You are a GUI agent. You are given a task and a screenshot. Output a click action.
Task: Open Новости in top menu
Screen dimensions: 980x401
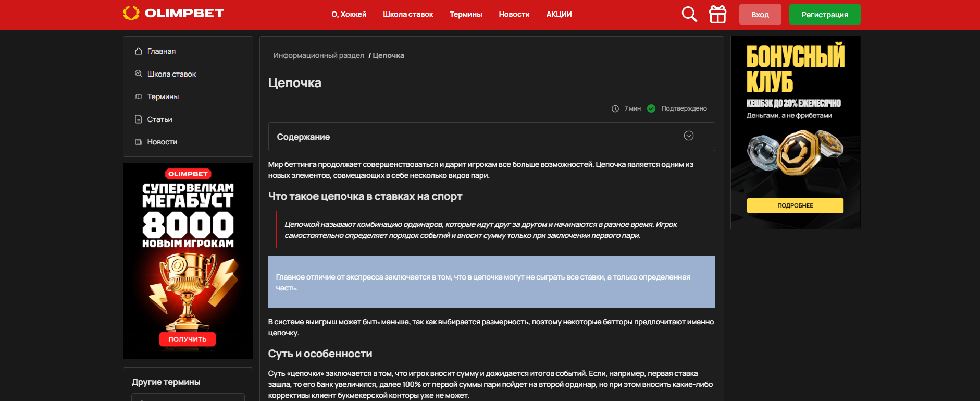(514, 14)
